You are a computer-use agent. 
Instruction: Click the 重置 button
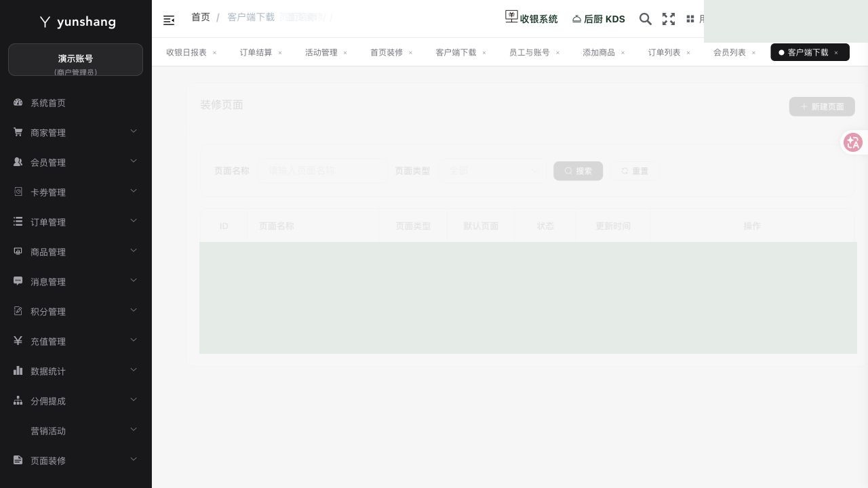tap(635, 171)
